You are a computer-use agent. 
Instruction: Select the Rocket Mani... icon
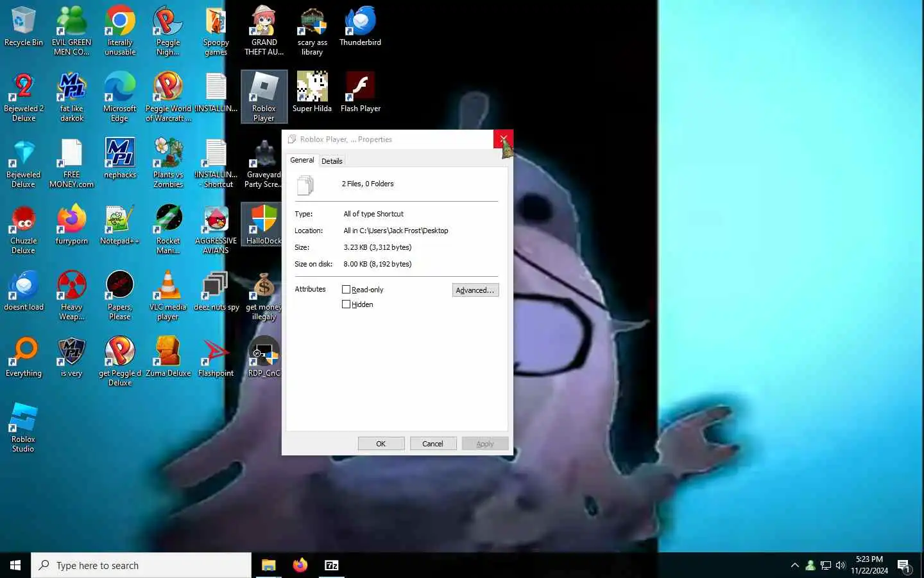tap(168, 229)
